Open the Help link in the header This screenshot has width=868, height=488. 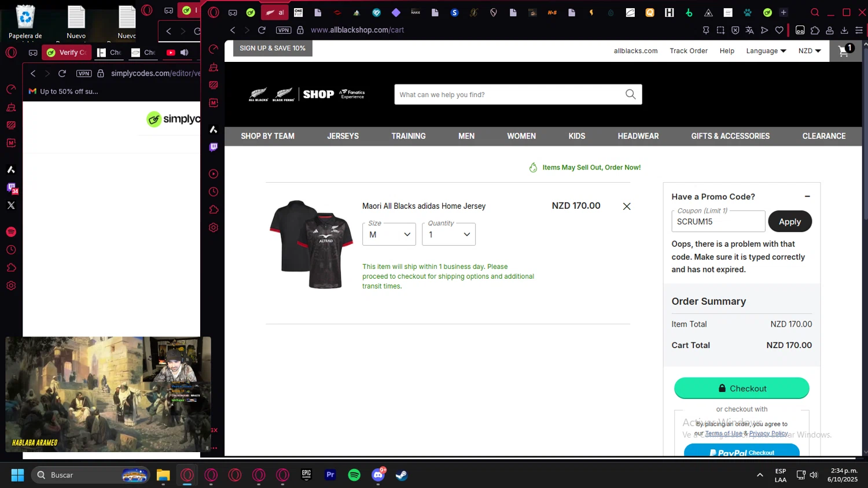coord(727,51)
